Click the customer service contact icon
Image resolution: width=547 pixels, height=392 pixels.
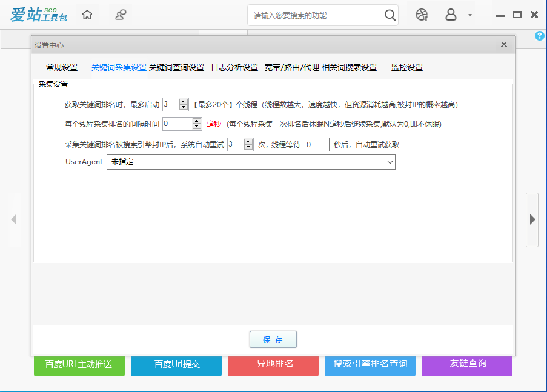[121, 15]
